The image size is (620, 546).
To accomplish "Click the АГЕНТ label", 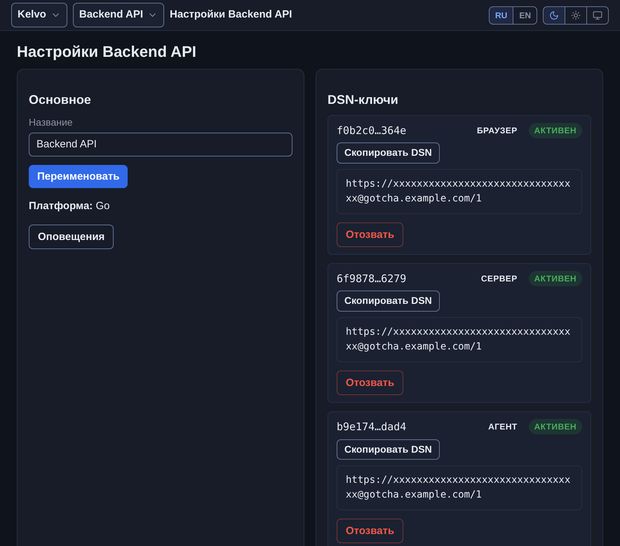I will tap(503, 427).
